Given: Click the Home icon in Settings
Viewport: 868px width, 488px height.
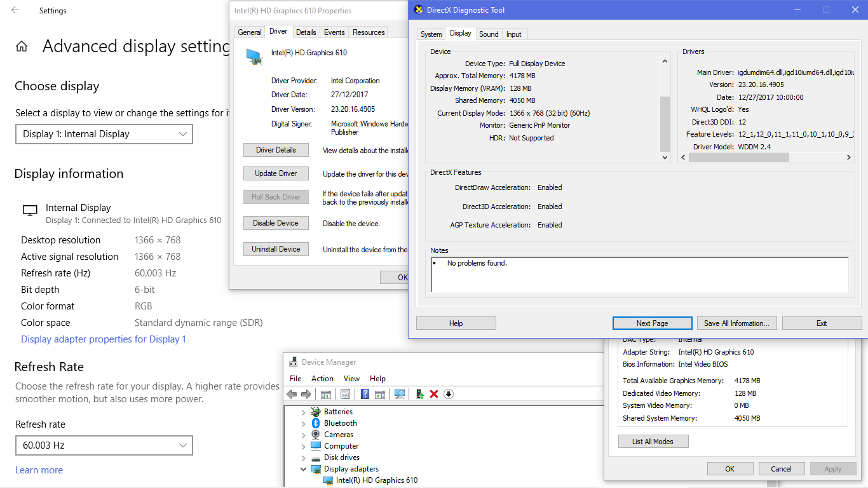Looking at the screenshot, I should click(22, 46).
